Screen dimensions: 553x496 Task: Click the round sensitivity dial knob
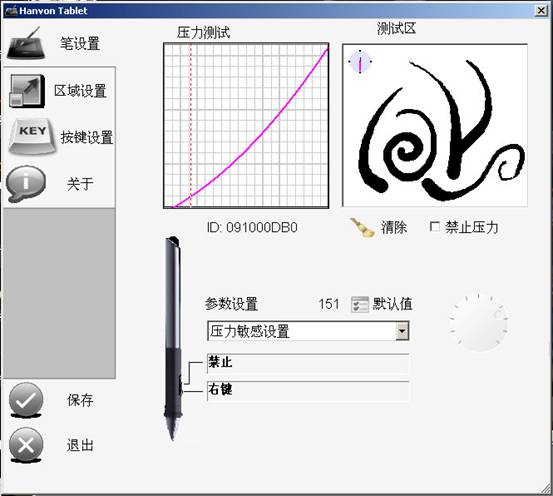coord(478,322)
